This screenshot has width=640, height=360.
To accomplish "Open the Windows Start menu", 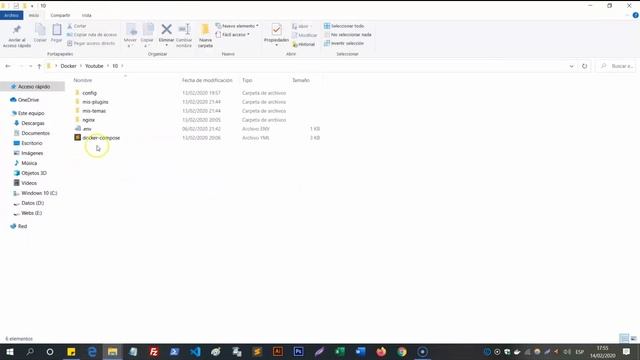I will coord(10,352).
